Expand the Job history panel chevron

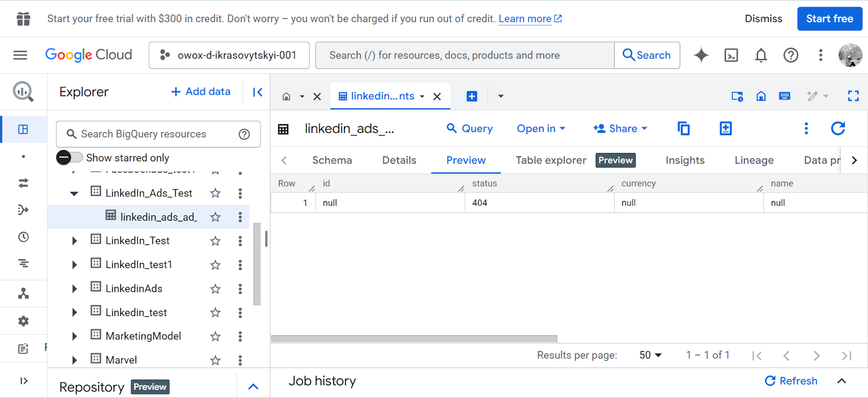coord(841,381)
